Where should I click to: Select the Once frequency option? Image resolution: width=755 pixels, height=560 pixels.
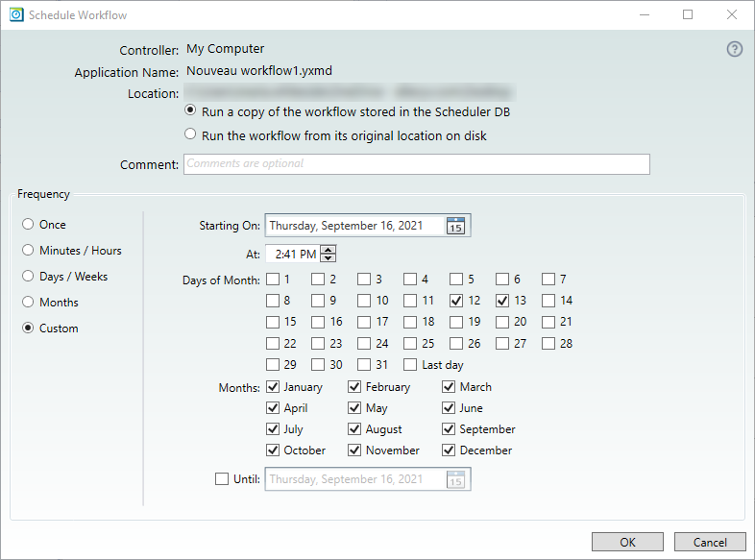tap(28, 225)
